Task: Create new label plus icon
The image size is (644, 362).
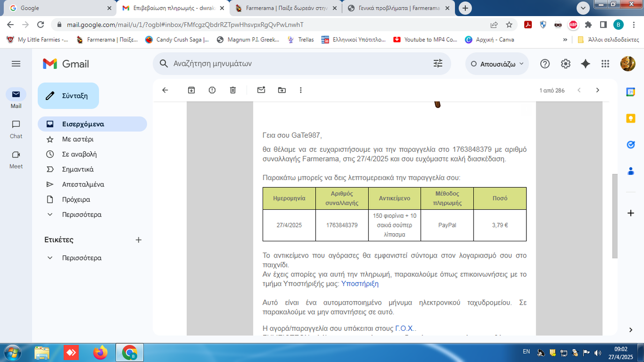Action: pyautogui.click(x=138, y=240)
